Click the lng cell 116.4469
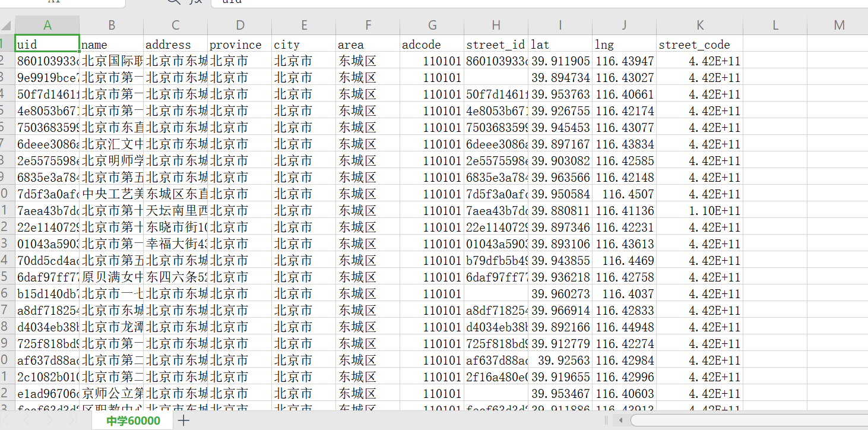The height and width of the screenshot is (430, 868). tap(625, 261)
